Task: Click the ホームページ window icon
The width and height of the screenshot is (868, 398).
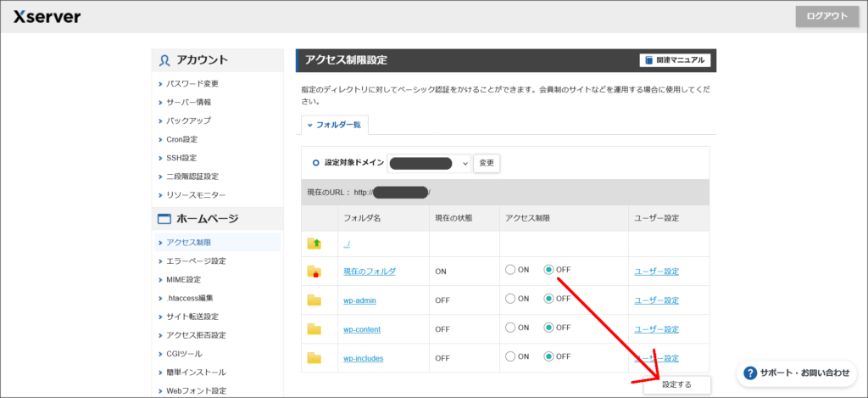Action: coord(165,219)
